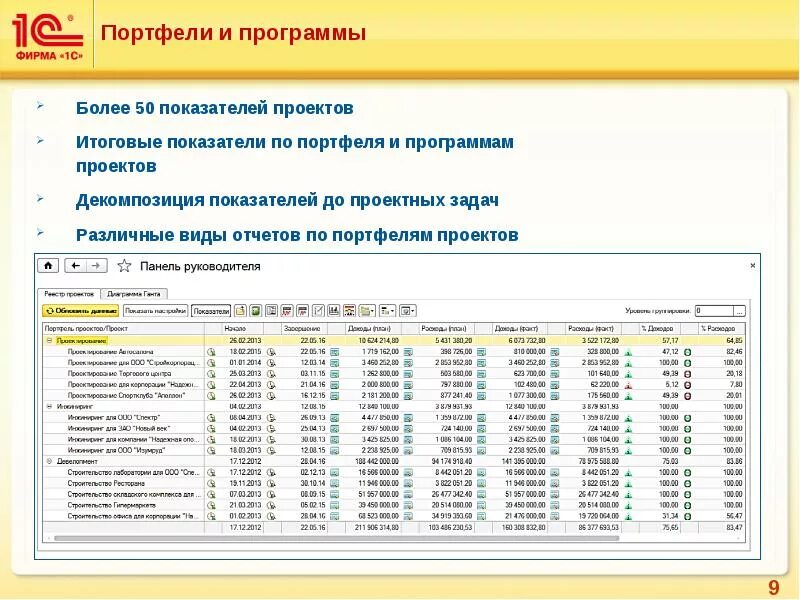Click clock icon beside Инжиниринг для ООО Спектр
This screenshot has width=800, height=600.
click(x=211, y=417)
